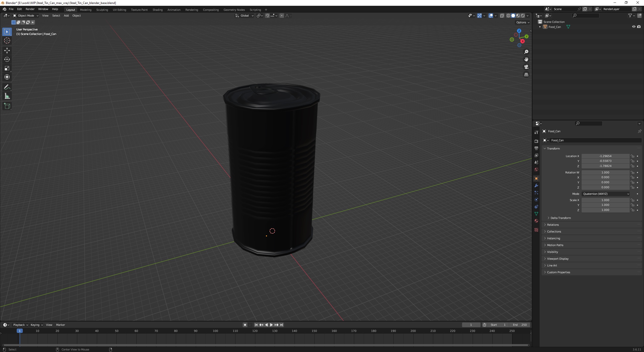Pick the Add Cube tool
This screenshot has height=352, width=644.
(7, 106)
